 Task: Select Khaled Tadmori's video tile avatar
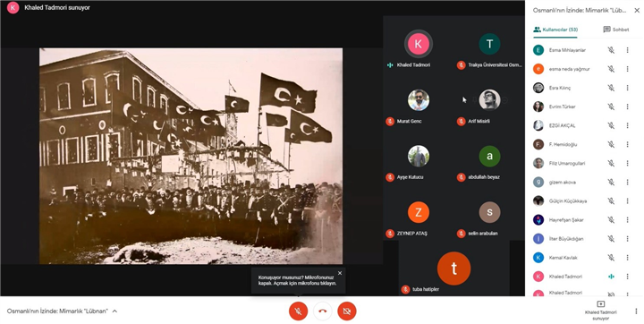[418, 44]
